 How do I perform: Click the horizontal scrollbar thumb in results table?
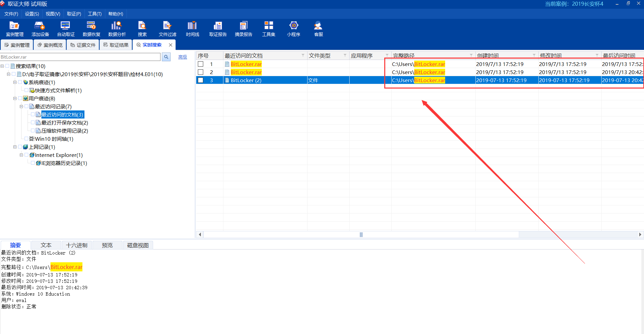[x=361, y=234]
